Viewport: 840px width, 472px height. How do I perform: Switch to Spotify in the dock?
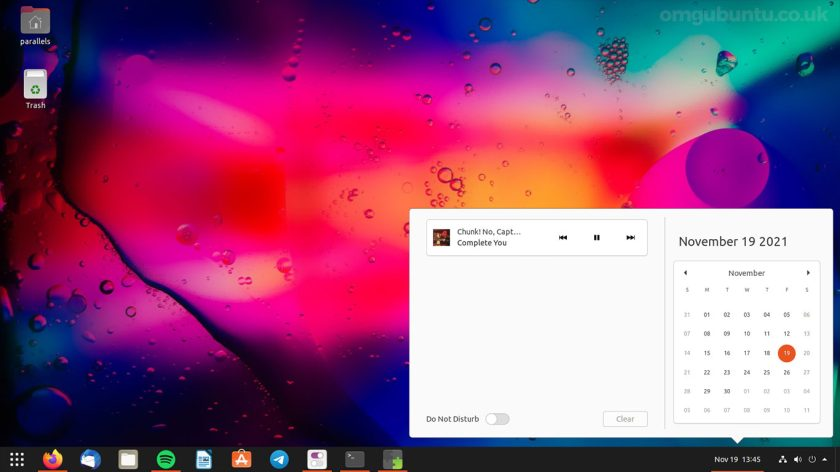click(166, 459)
